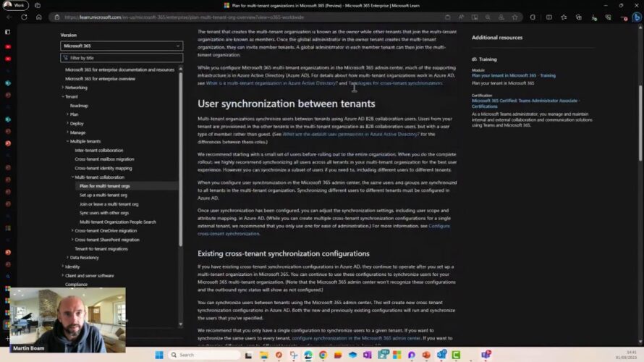
Task: Open Task View from the taskbar
Action: pyautogui.click(x=248, y=355)
